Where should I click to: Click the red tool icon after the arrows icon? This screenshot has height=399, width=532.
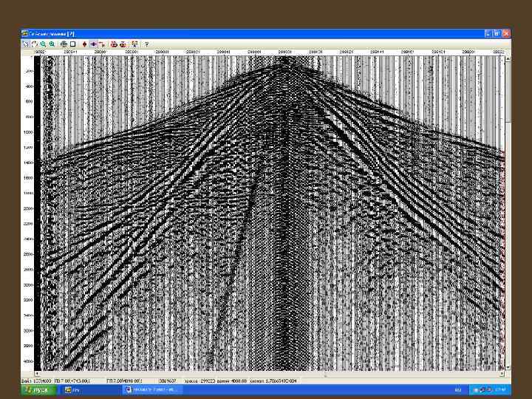pos(102,44)
